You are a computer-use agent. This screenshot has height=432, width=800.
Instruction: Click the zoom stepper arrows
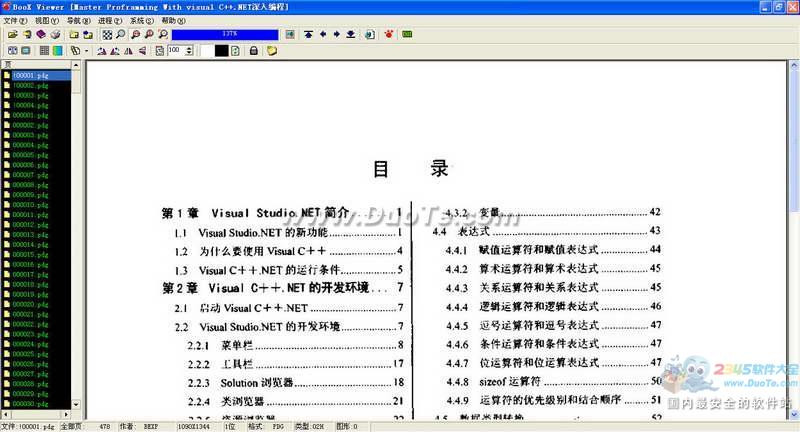point(189,50)
